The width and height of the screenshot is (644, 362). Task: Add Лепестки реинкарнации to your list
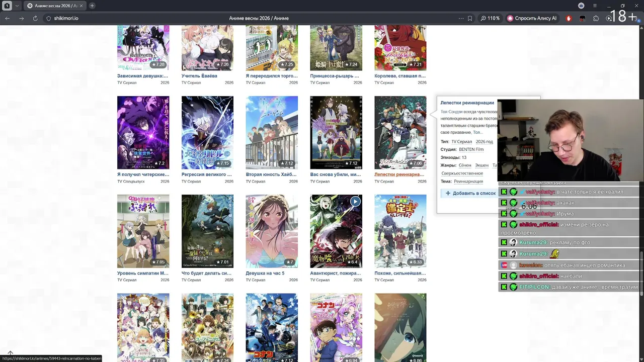pos(470,193)
